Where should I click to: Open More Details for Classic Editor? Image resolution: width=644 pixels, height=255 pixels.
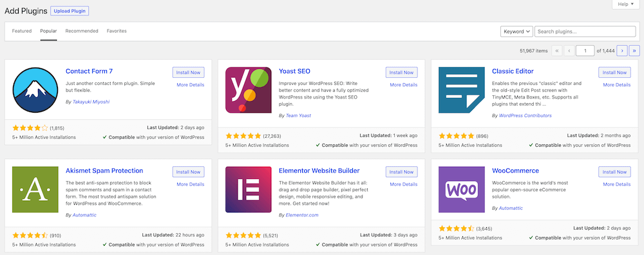point(617,85)
